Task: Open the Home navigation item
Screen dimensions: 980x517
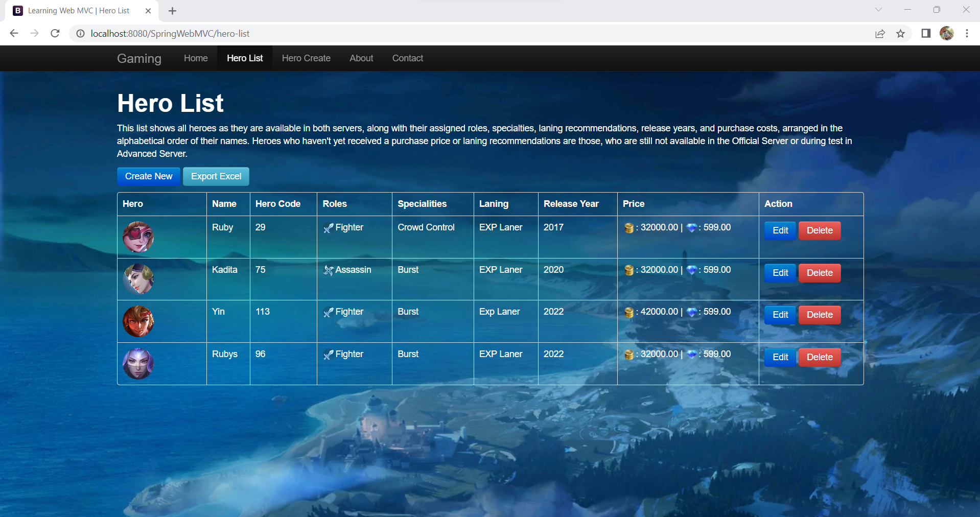Action: 196,58
